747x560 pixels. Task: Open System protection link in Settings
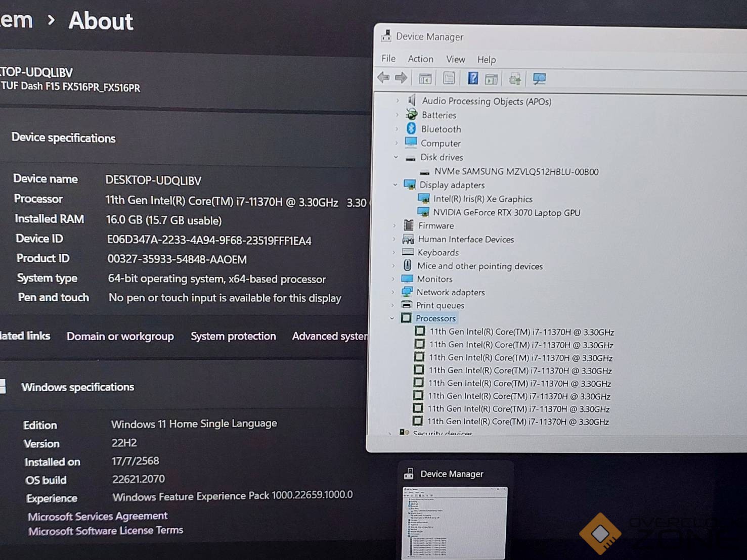[233, 336]
